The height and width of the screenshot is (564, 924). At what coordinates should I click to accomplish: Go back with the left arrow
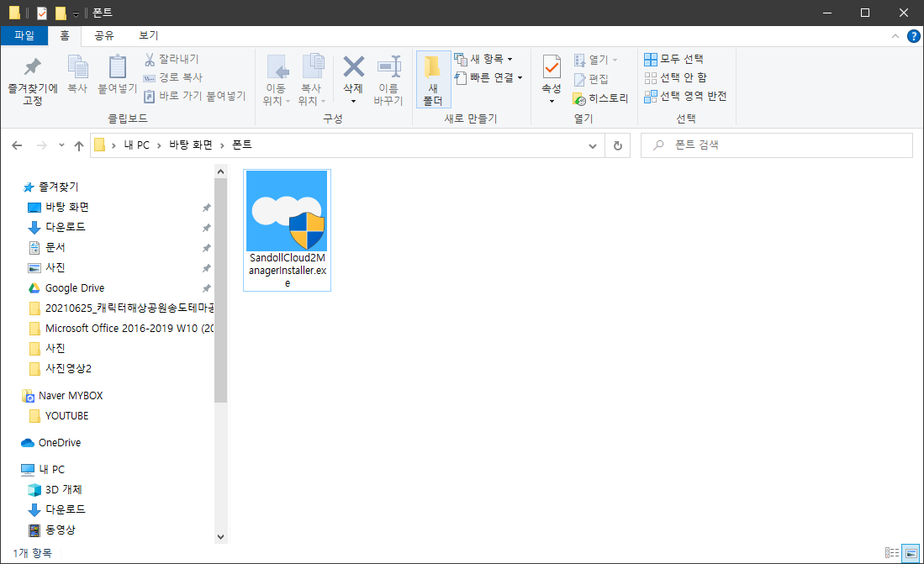(17, 145)
